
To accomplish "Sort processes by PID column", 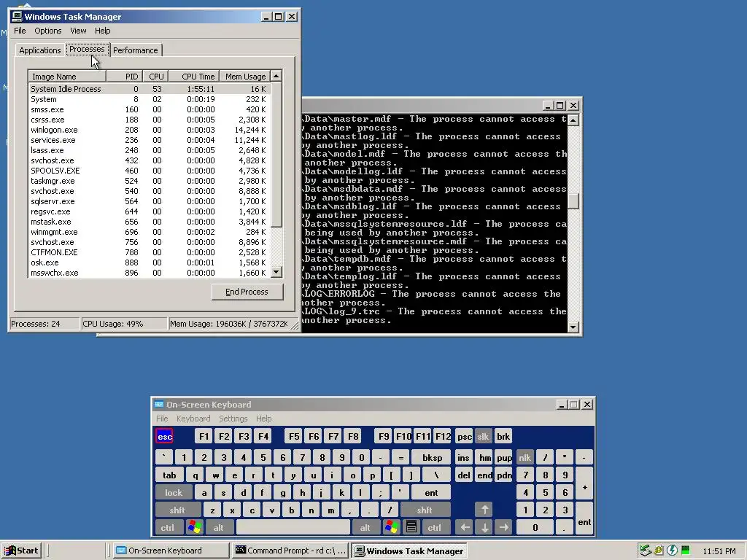I will click(x=124, y=76).
